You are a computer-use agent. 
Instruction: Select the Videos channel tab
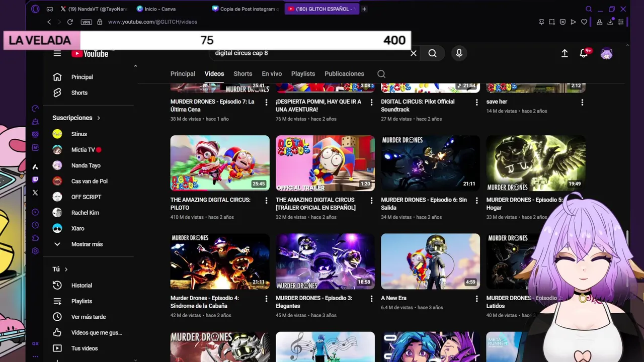[214, 74]
